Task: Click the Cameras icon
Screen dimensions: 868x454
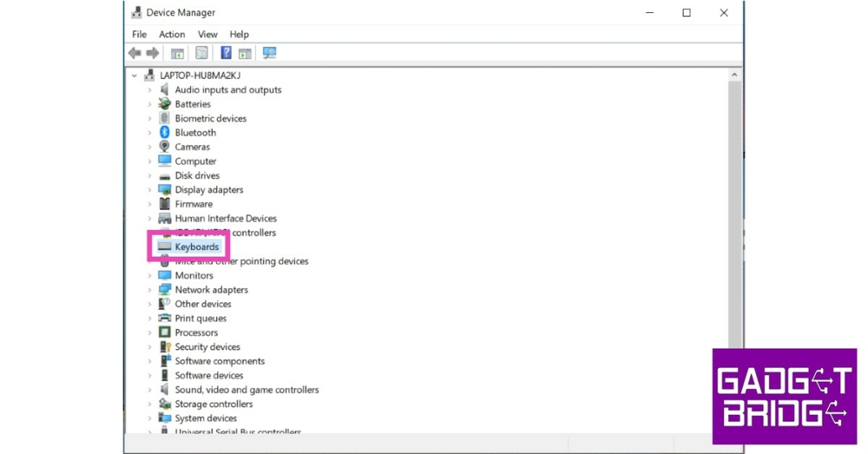Action: coord(164,146)
